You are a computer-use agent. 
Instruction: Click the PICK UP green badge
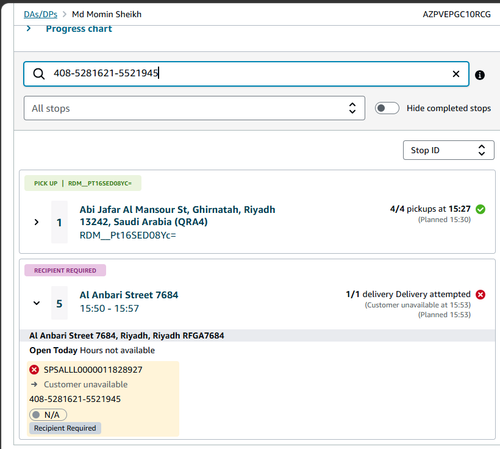pyautogui.click(x=83, y=183)
